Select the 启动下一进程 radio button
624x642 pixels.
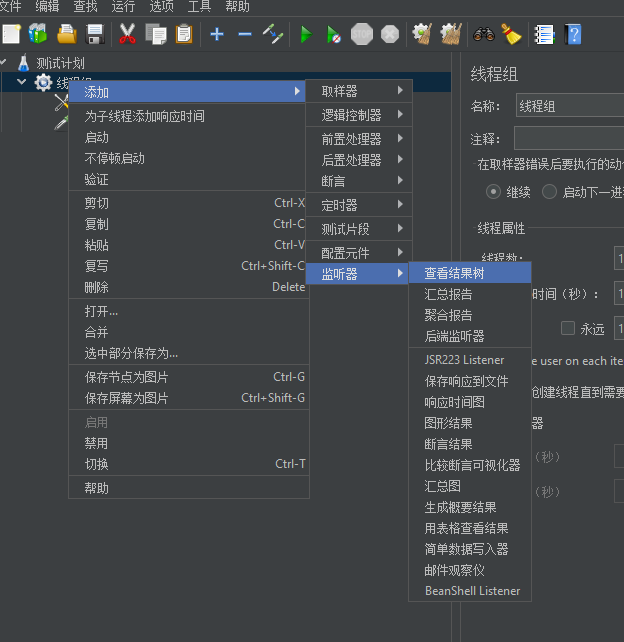pos(549,192)
